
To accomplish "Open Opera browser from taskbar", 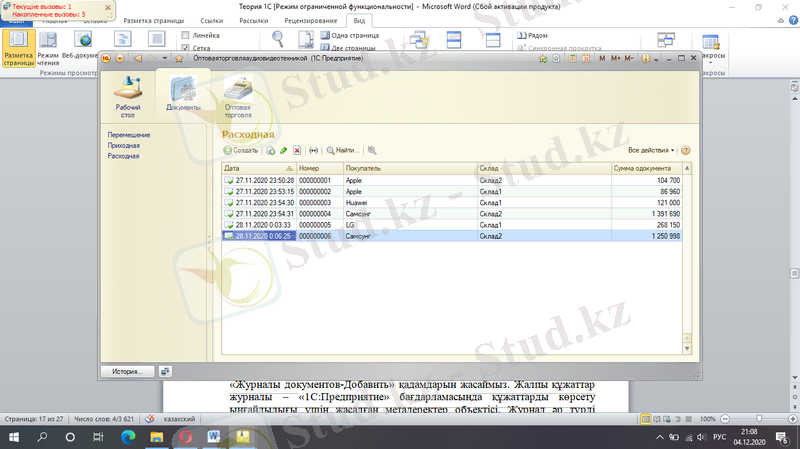I will [x=185, y=437].
